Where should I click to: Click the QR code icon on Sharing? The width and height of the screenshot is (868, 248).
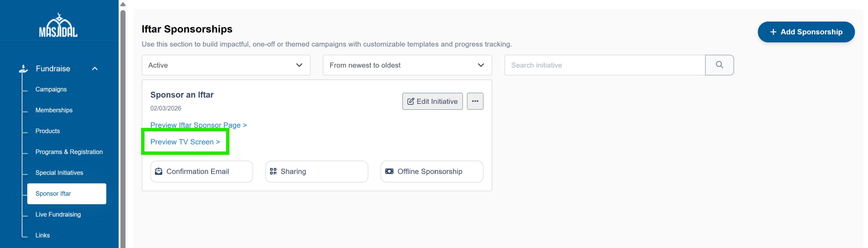click(x=273, y=171)
